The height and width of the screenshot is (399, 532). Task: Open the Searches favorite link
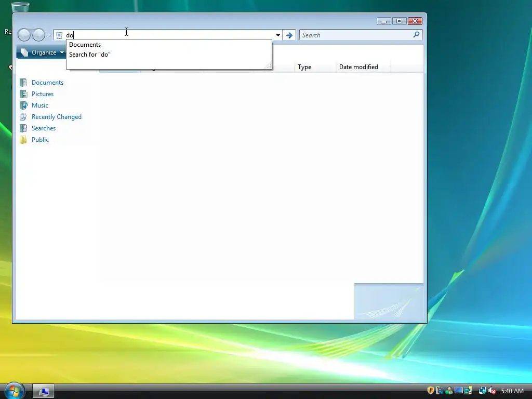(44, 128)
